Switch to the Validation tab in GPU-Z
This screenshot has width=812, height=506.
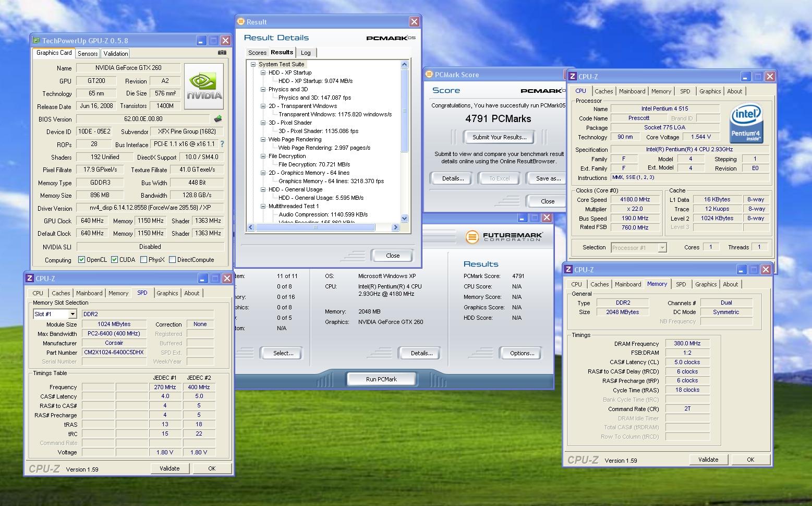(x=116, y=54)
